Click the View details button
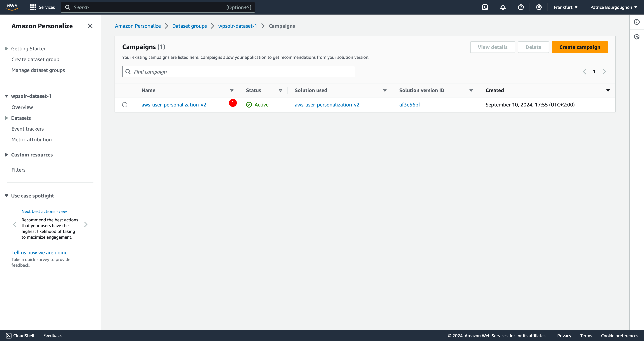This screenshot has width=644, height=341. tap(493, 47)
